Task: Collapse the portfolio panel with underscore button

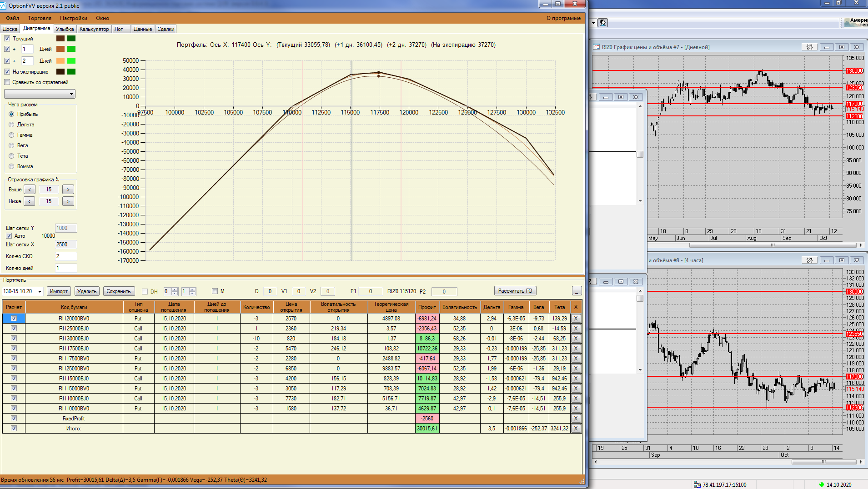Action: point(577,291)
